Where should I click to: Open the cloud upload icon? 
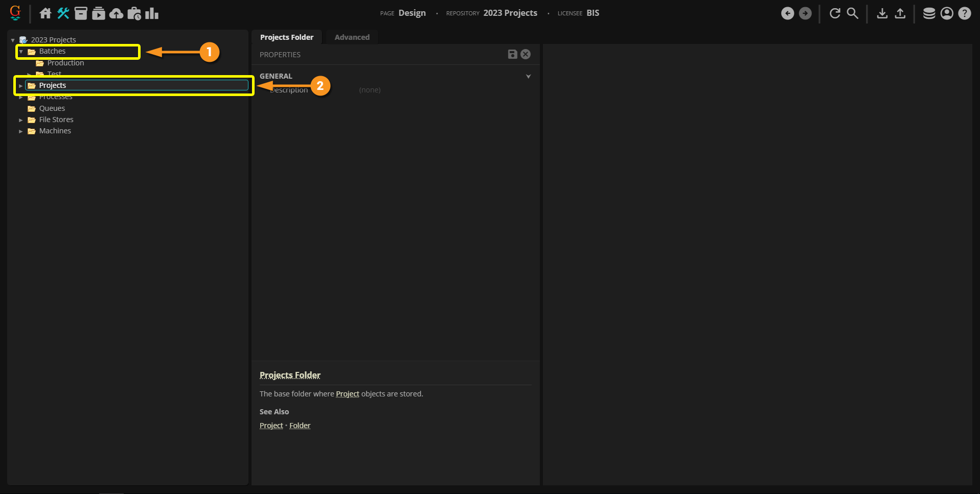point(117,13)
